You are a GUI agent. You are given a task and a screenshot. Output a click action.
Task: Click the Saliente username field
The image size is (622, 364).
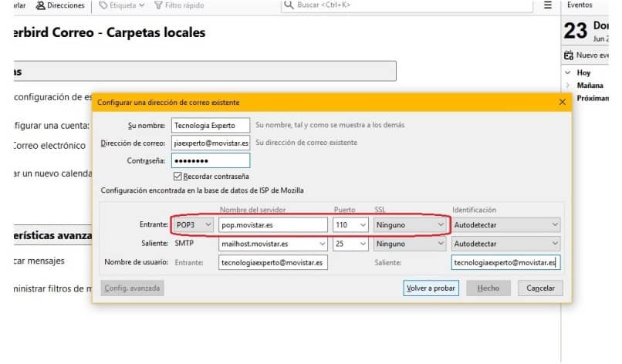pyautogui.click(x=505, y=262)
